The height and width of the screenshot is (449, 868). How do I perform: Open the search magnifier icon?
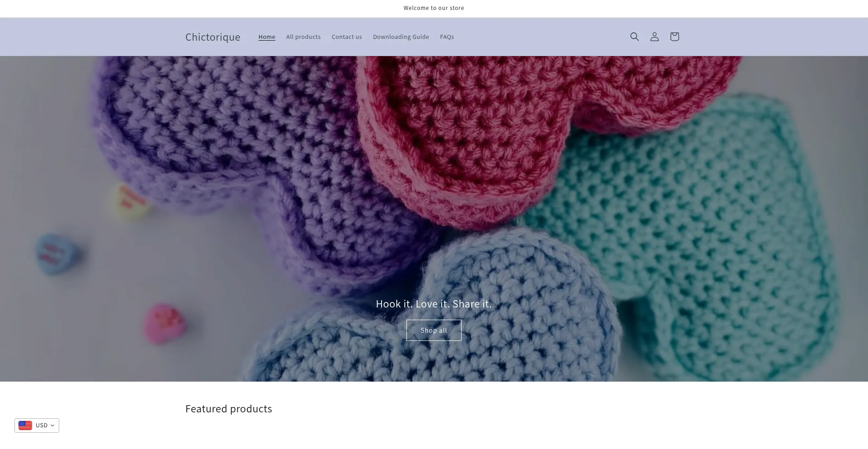point(634,37)
